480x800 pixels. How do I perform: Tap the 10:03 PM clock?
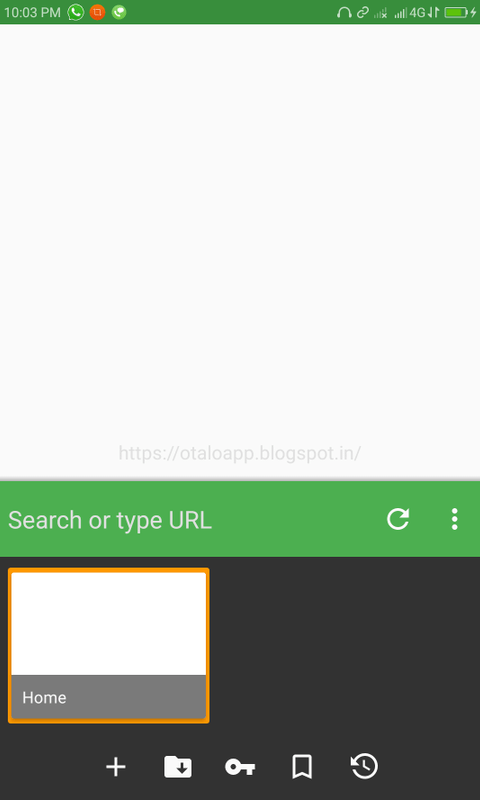(x=32, y=12)
